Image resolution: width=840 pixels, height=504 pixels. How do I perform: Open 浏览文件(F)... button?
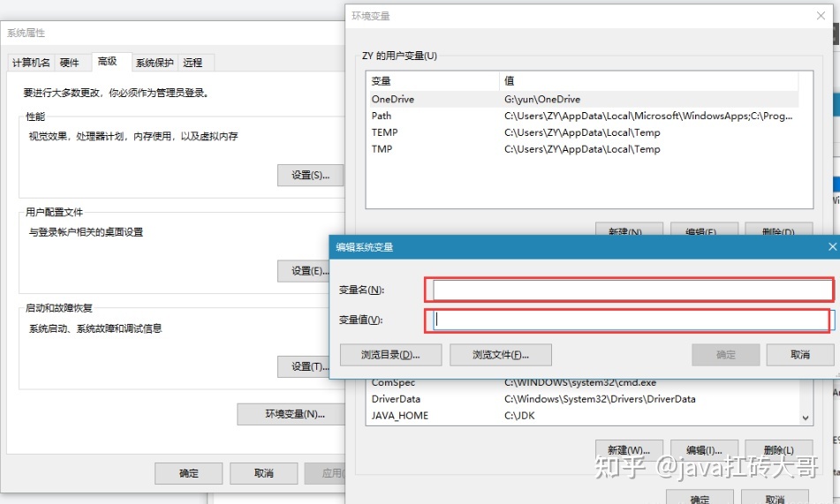(500, 355)
